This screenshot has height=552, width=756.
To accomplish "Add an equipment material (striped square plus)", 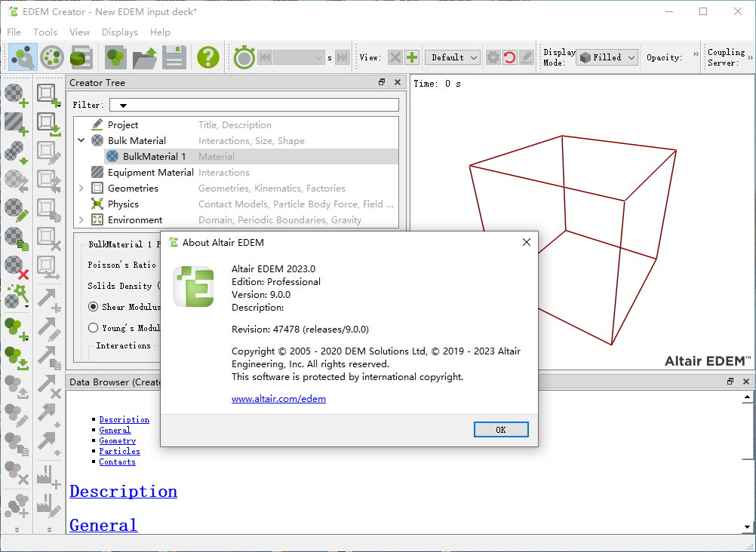I will click(x=16, y=124).
